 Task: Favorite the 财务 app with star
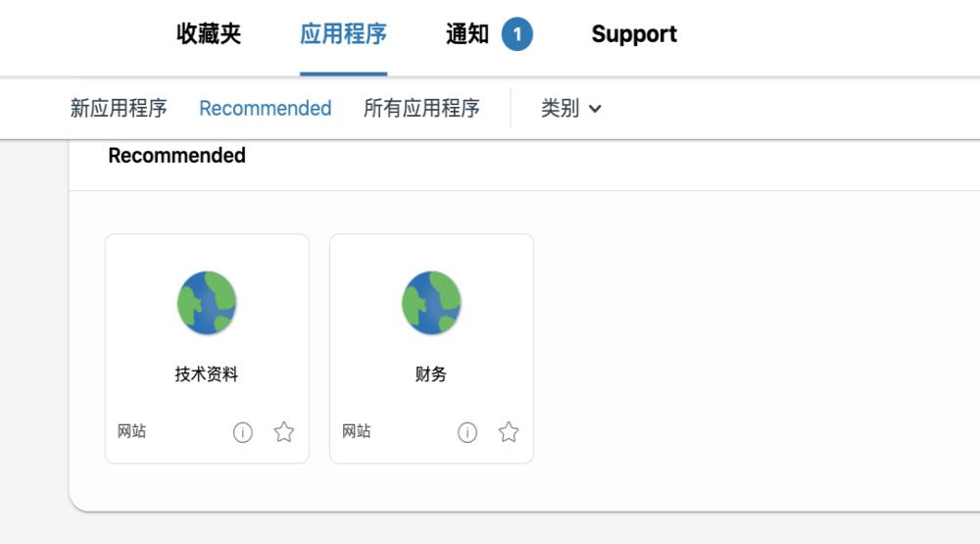click(508, 431)
